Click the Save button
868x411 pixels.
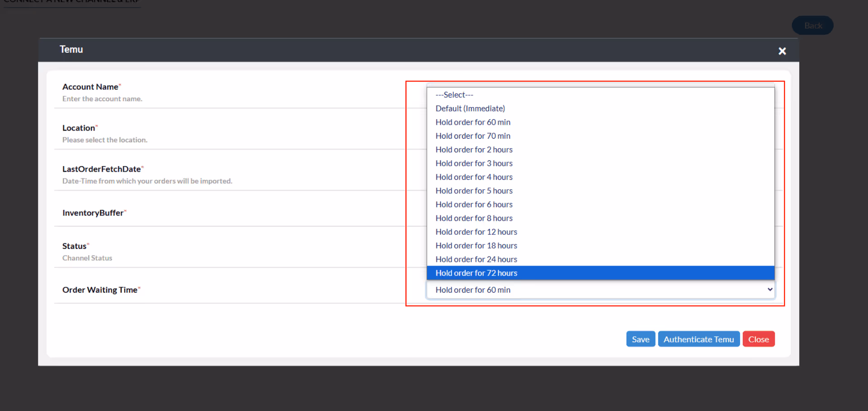coord(640,339)
